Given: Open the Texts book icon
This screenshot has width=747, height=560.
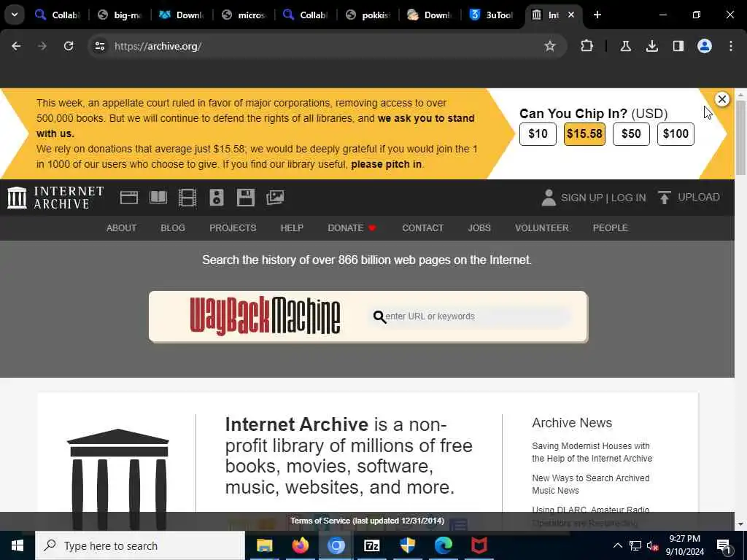Looking at the screenshot, I should (x=158, y=198).
